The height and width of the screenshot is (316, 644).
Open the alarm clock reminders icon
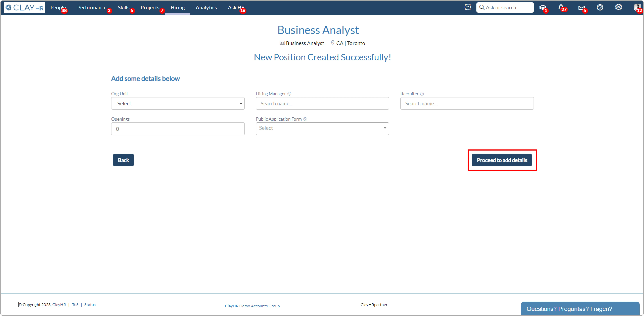[x=467, y=7]
